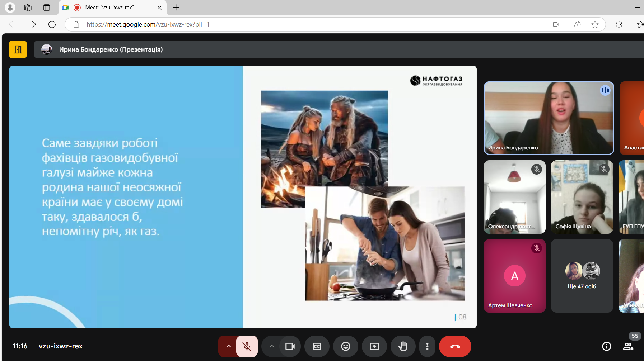644x361 pixels.
Task: Close the Meet "vzu-ixwz-rex" tab
Action: (159, 8)
